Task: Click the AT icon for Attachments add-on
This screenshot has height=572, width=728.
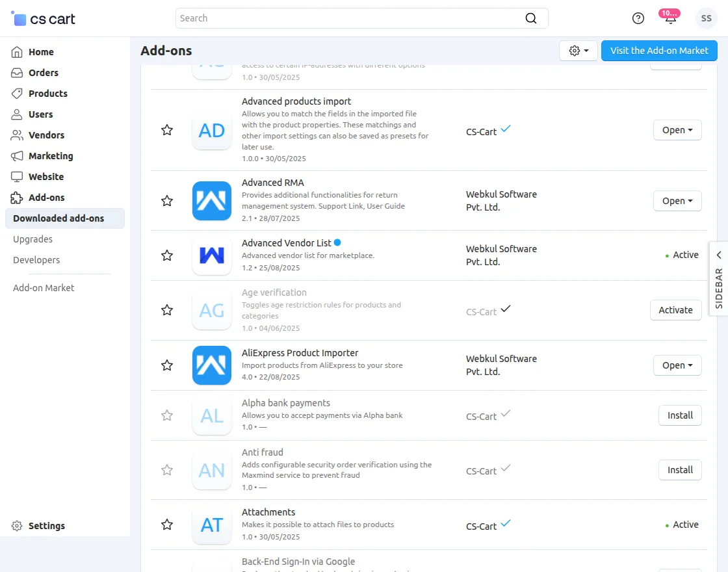Action: pyautogui.click(x=211, y=524)
